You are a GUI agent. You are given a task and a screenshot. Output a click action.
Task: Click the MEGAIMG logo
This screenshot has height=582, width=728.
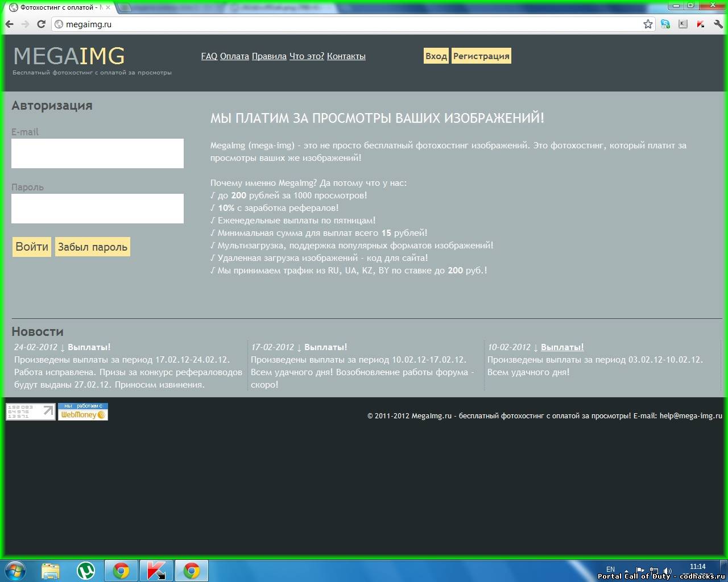(69, 56)
